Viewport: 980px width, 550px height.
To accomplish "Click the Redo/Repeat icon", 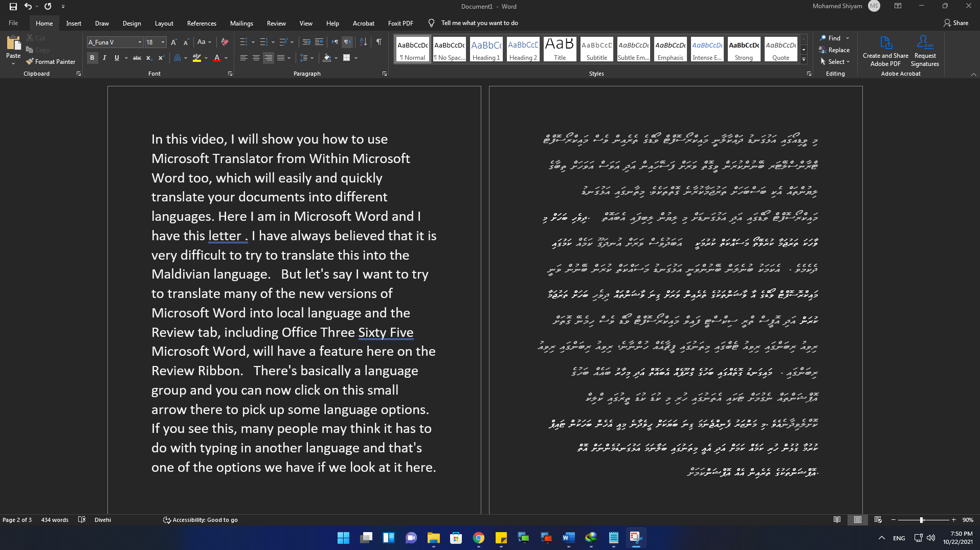I will [x=48, y=7].
